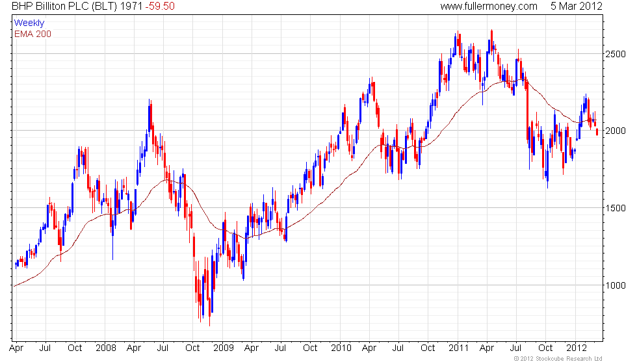
Task: Click the red change value -59.50
Action: click(160, 6)
